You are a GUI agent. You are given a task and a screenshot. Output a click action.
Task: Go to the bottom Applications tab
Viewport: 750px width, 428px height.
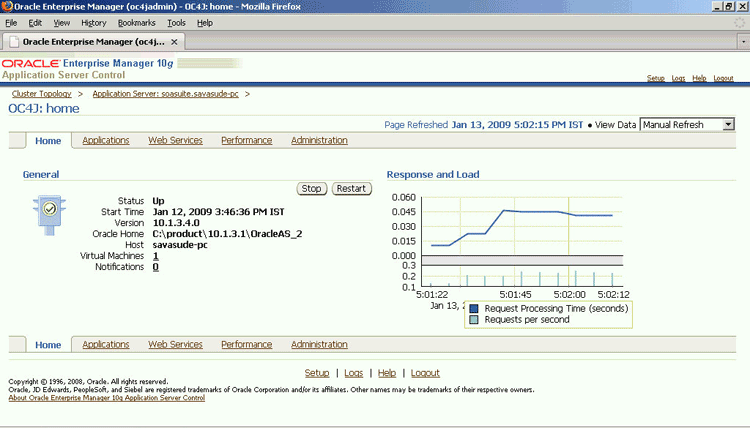click(x=106, y=344)
